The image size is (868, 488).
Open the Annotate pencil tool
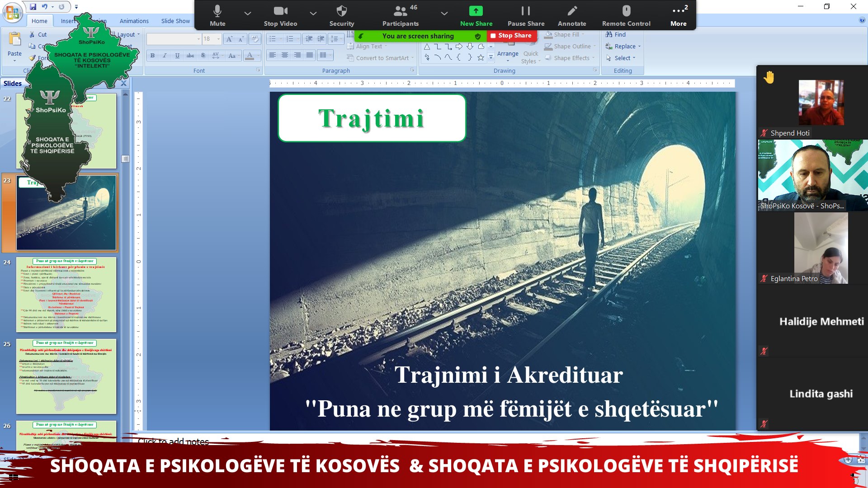[572, 15]
